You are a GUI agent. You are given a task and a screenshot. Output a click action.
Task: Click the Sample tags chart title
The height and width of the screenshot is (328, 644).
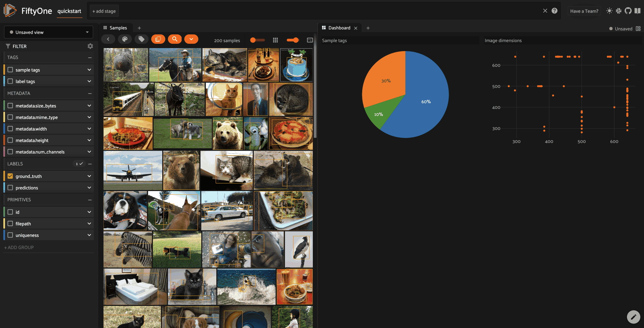(334, 40)
